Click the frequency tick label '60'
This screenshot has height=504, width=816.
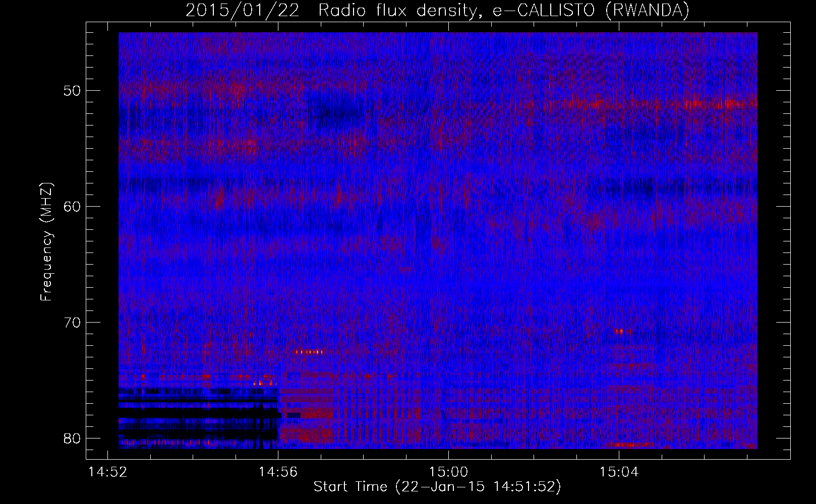(73, 207)
